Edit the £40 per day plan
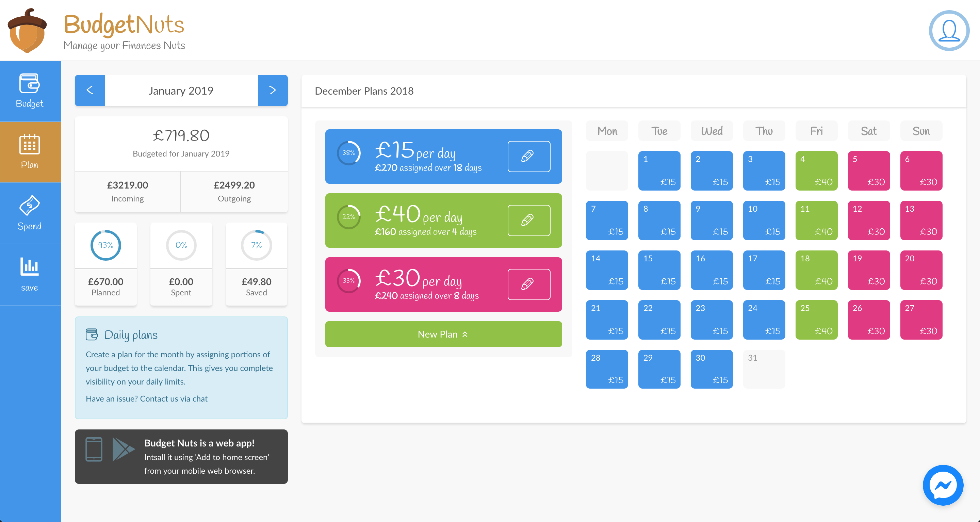Viewport: 980px width, 522px height. [528, 220]
